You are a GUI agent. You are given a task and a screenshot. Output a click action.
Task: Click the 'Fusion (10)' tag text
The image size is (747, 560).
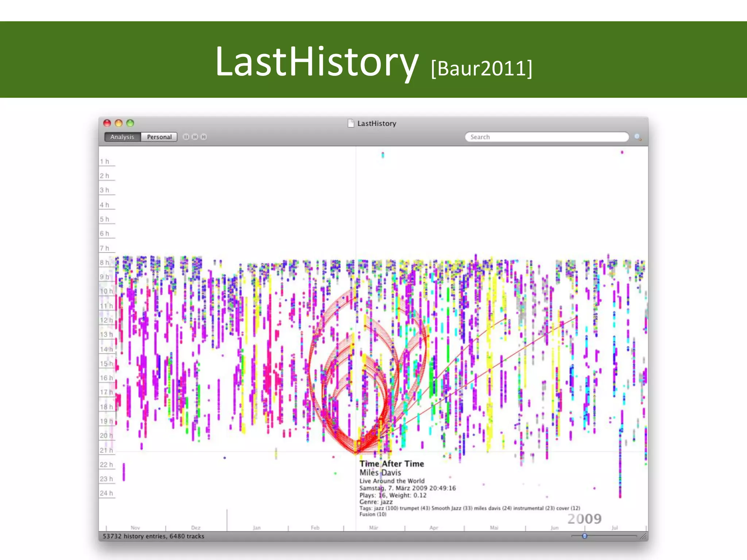[x=373, y=514]
